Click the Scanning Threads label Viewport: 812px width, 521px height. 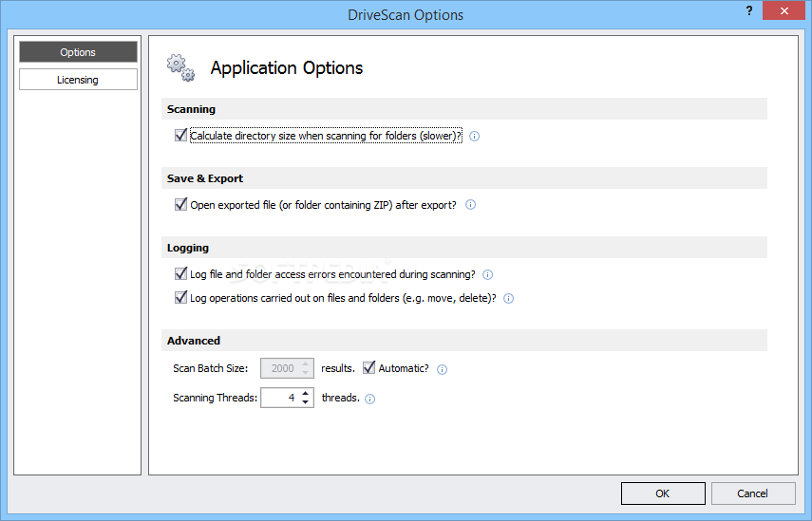tap(215, 398)
